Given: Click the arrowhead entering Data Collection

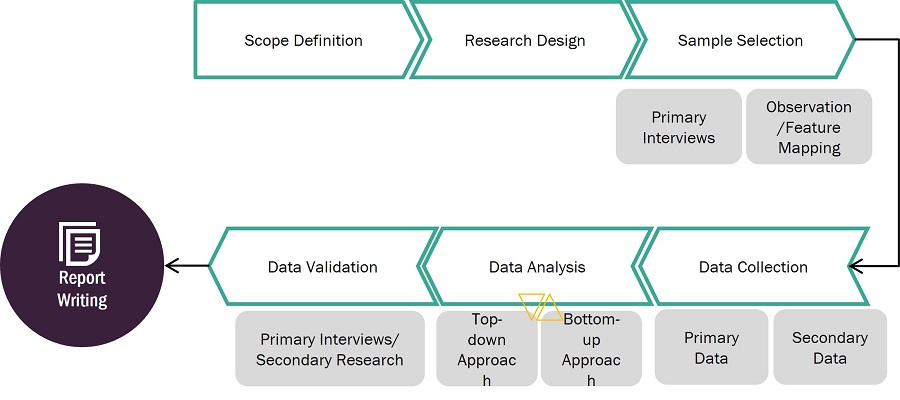Looking at the screenshot, I should click(855, 266).
